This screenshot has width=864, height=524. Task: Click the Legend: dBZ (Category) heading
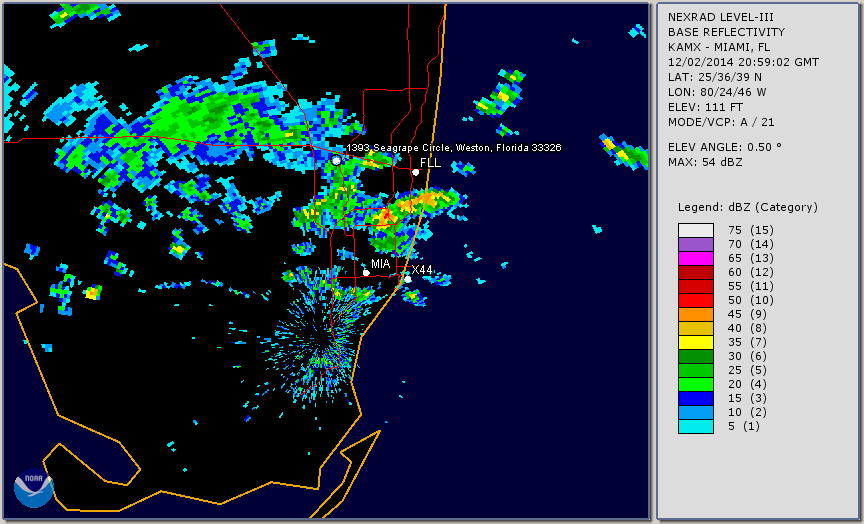coord(748,208)
